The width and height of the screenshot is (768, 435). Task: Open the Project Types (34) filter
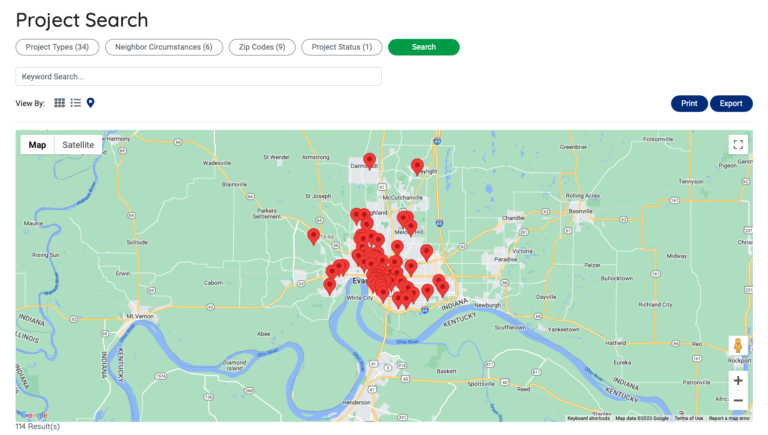pyautogui.click(x=57, y=47)
